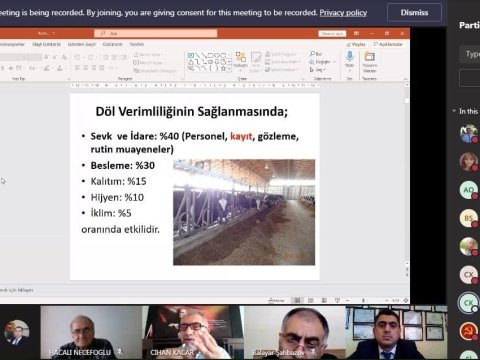Viewport: 480px width, 360px height.
Task: Collapse the In this meeting section
Action: (x=454, y=111)
